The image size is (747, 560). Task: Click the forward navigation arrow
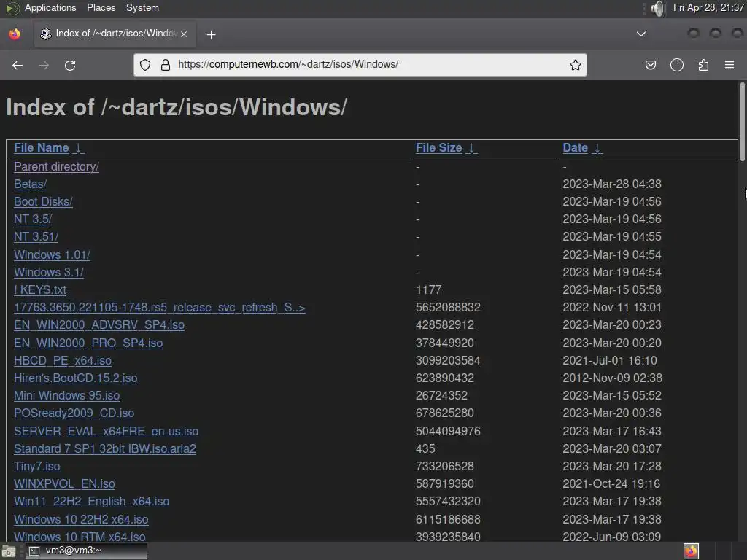tap(44, 65)
